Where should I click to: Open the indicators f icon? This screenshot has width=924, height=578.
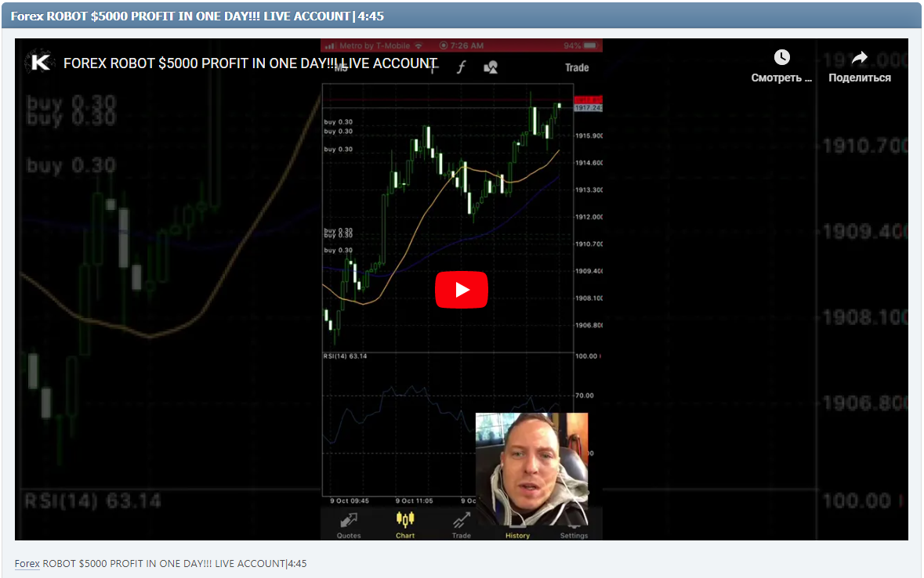(x=461, y=67)
